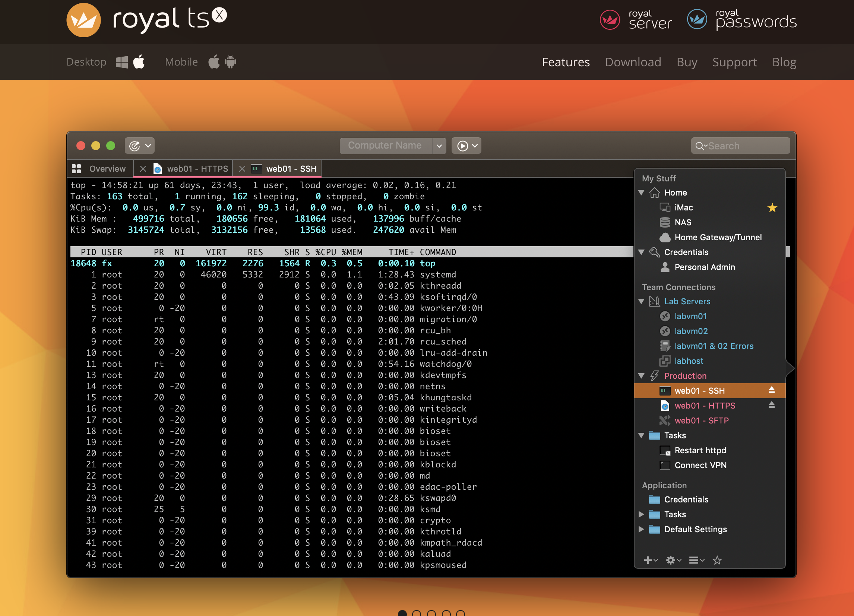This screenshot has height=616, width=854.
Task: Open the Download page
Action: point(633,62)
